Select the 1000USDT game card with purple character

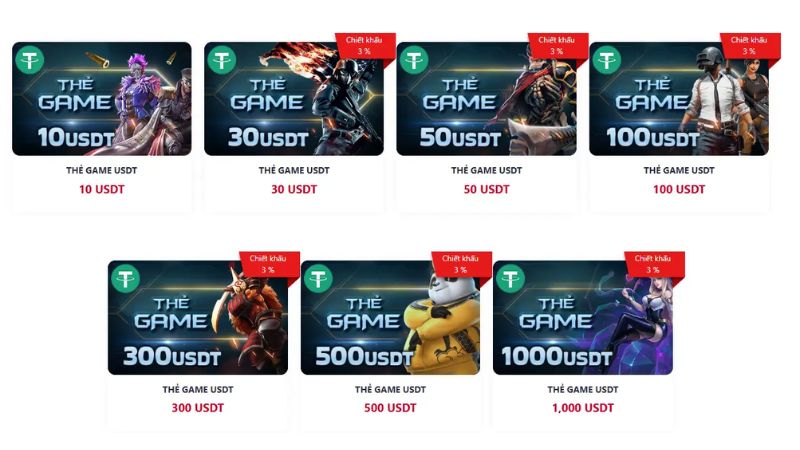pyautogui.click(x=583, y=318)
